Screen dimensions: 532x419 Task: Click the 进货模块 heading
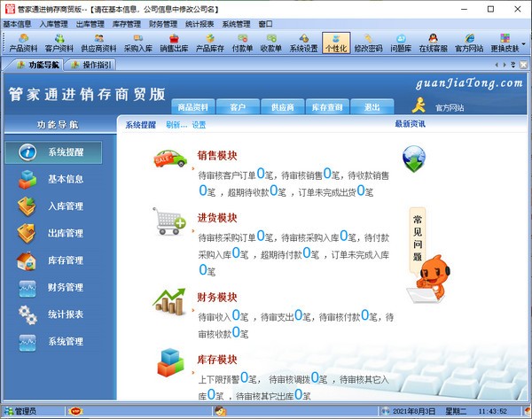pyautogui.click(x=217, y=218)
